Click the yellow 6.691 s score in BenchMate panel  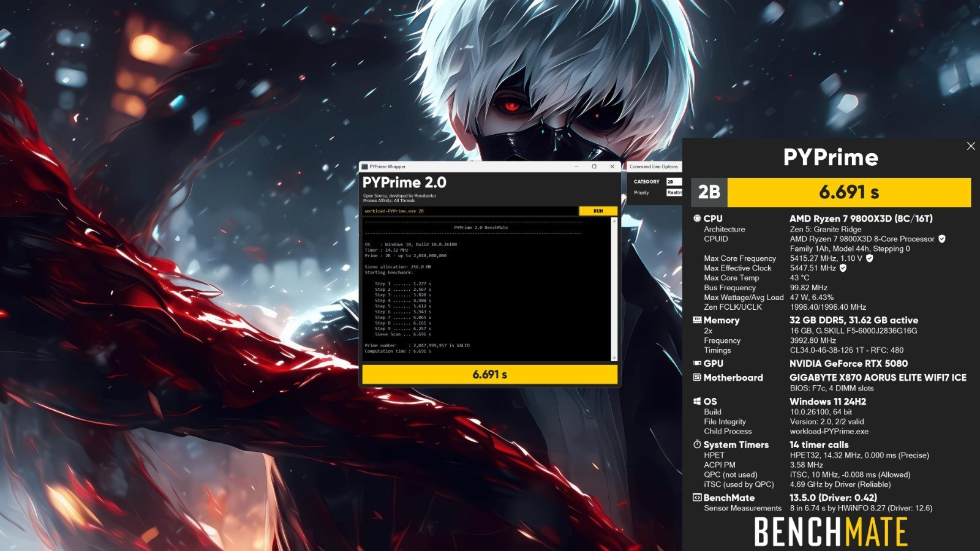coord(849,192)
